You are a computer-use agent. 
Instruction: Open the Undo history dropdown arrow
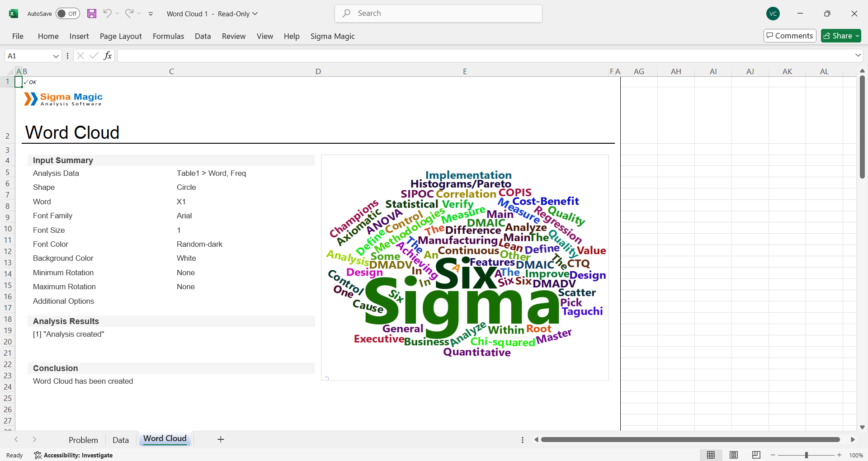tap(118, 14)
